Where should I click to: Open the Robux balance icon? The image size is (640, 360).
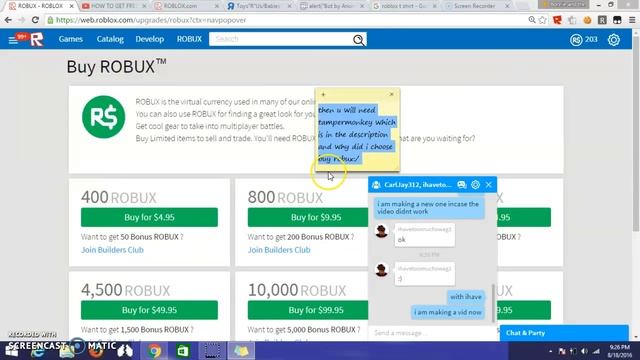click(576, 40)
